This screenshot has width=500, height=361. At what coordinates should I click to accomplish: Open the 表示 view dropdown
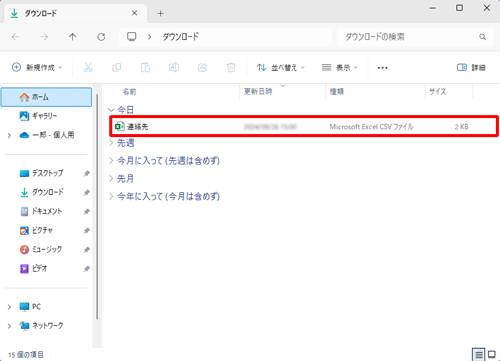point(340,68)
